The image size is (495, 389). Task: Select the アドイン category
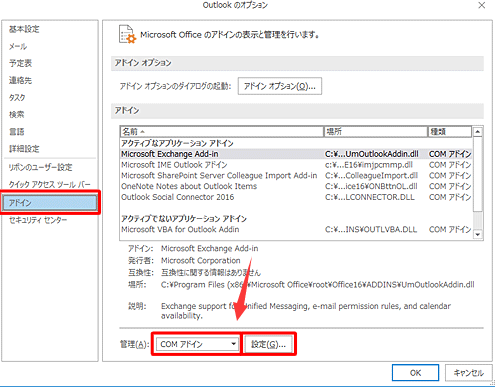pyautogui.click(x=50, y=203)
